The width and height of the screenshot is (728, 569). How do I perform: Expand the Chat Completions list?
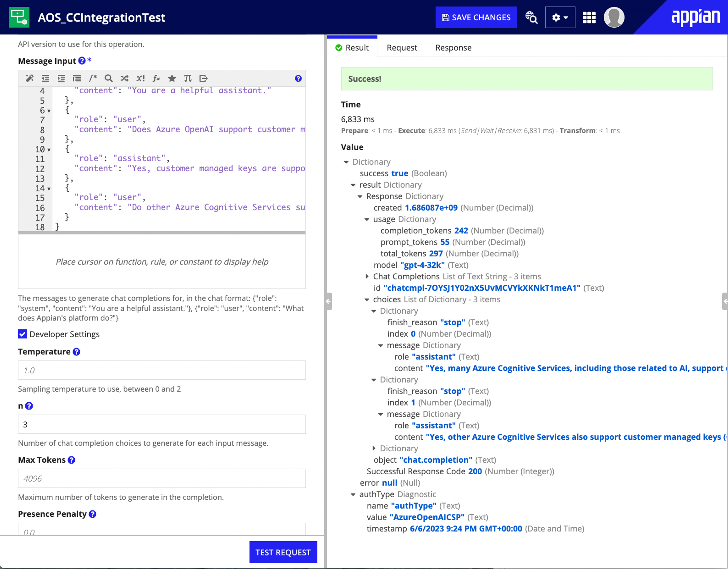pos(367,276)
